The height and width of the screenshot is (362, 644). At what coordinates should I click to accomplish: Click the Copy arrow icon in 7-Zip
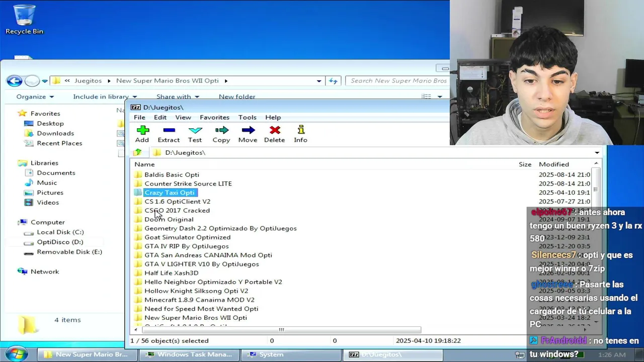point(221,131)
